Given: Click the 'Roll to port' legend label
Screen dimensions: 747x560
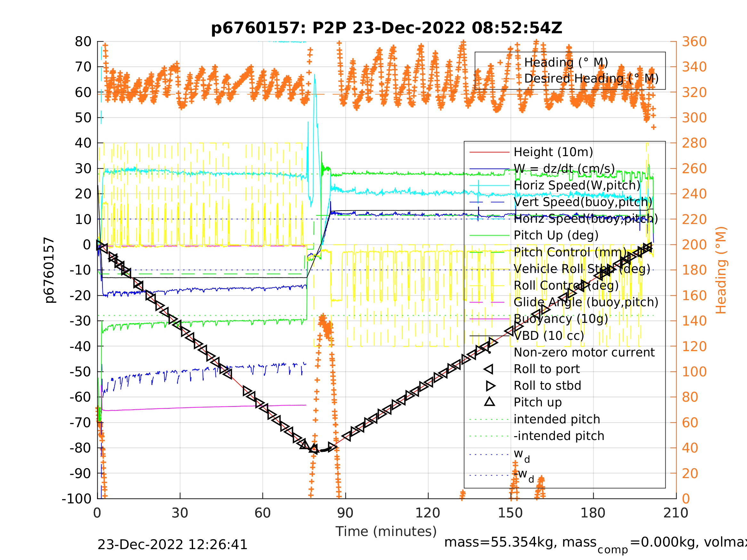Looking at the screenshot, I should pos(547,369).
